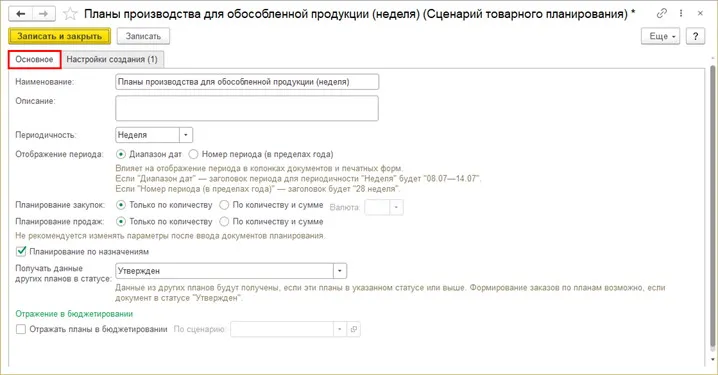This screenshot has height=375, width=718.
Task: Open the three-dot window menu
Action: pyautogui.click(x=681, y=13)
